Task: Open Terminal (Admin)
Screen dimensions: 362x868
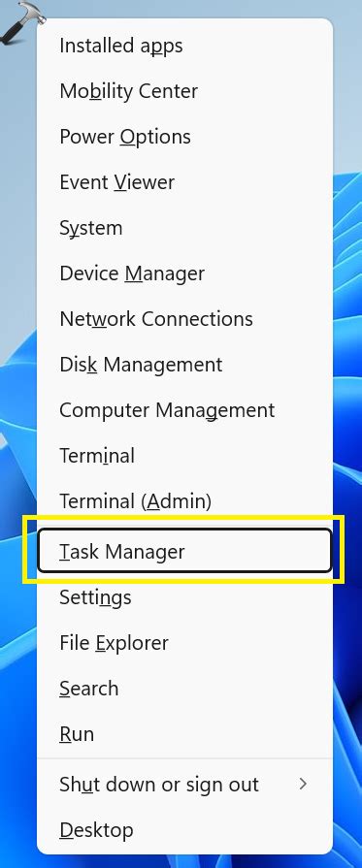Action: tap(184, 501)
